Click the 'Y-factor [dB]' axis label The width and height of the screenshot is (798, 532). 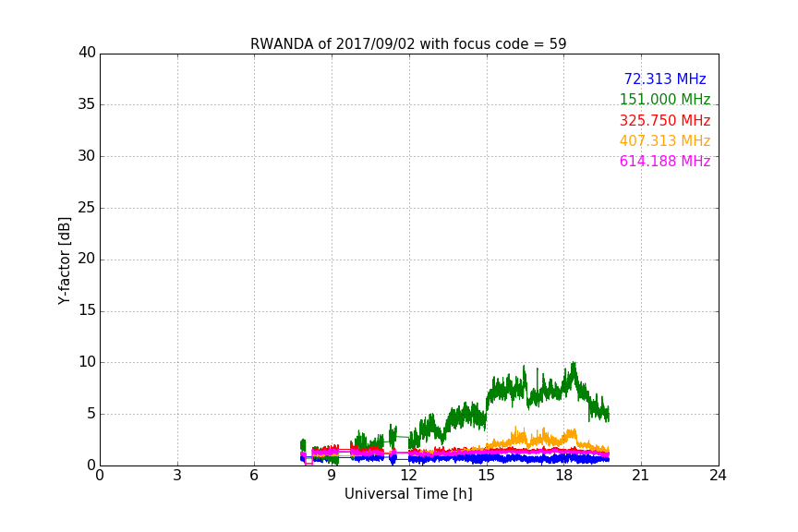tap(64, 260)
